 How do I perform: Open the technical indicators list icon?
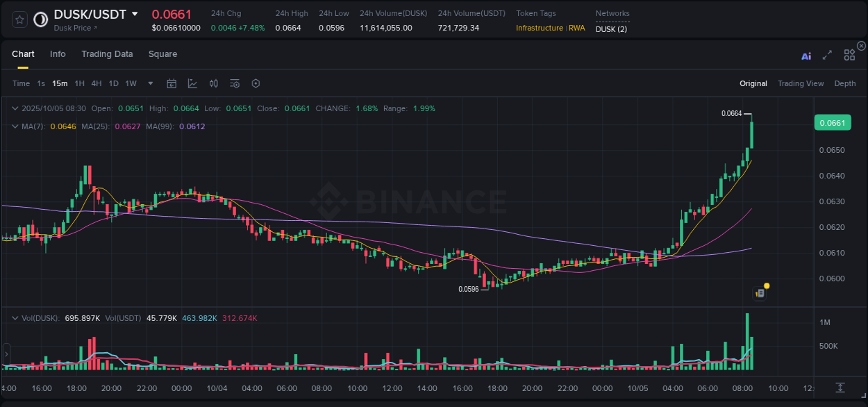coord(234,83)
